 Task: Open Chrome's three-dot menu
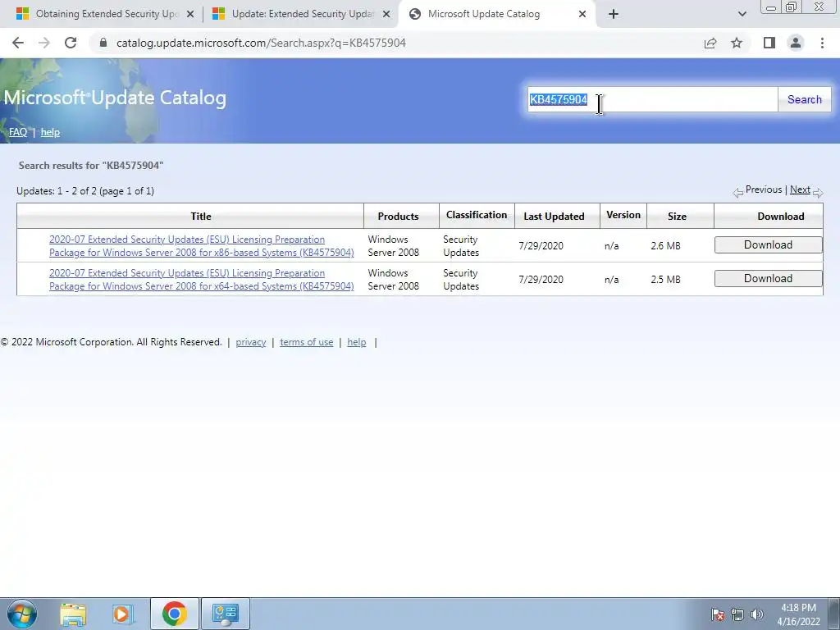822,43
